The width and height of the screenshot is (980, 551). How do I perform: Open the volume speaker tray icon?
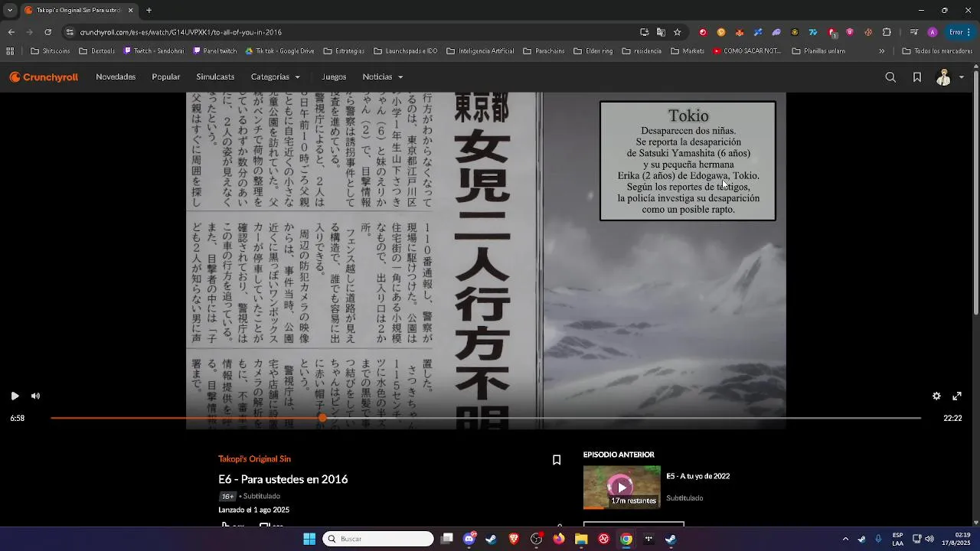coord(929,539)
